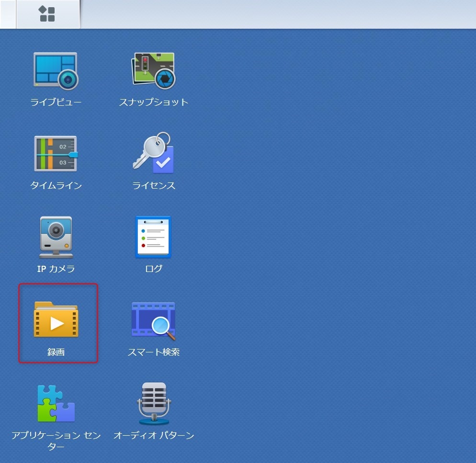
Task: Launch the スマート検索 film magnifier icon
Action: tap(153, 320)
